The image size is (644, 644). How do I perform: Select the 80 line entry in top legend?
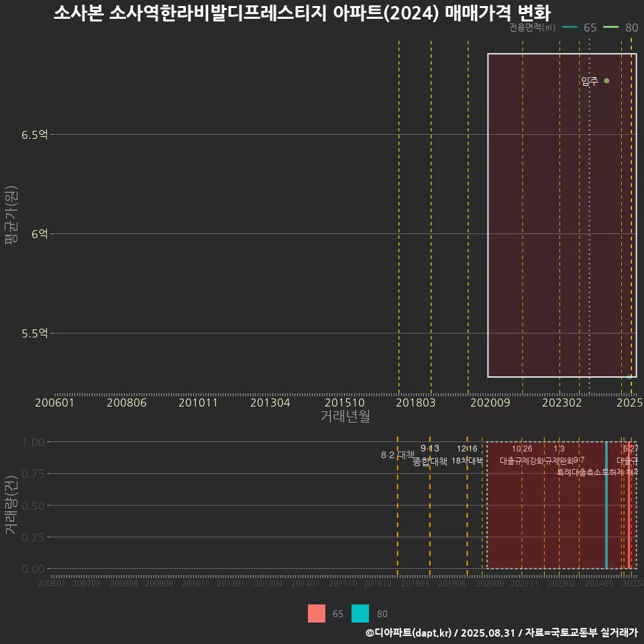(x=621, y=28)
